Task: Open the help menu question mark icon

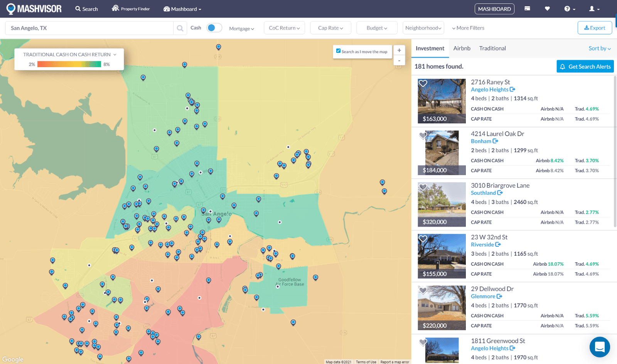Action: pos(568,8)
